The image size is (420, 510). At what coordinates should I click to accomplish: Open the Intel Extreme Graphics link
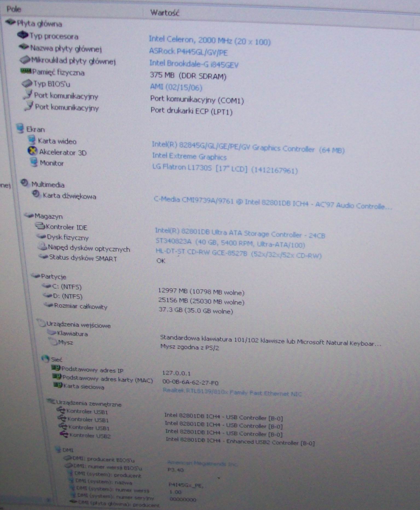coord(189,156)
